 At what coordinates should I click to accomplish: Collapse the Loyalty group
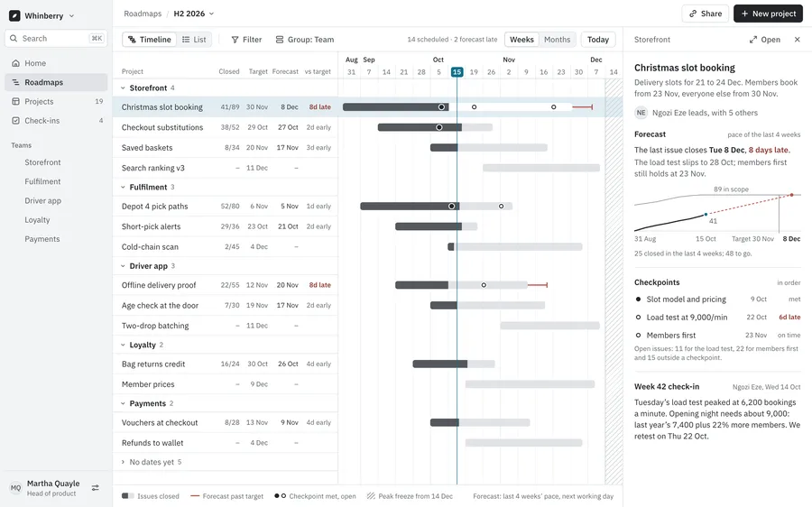click(x=123, y=345)
